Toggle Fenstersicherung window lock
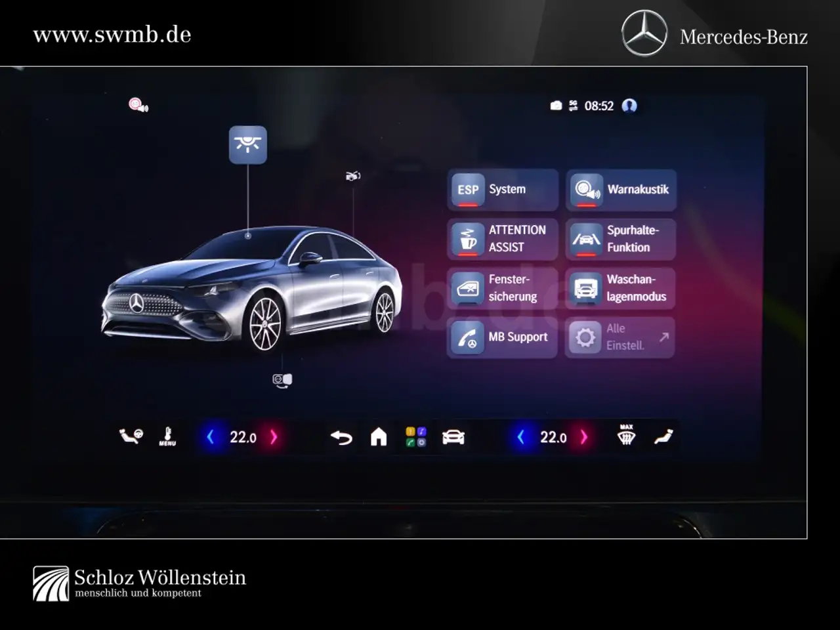 (503, 288)
